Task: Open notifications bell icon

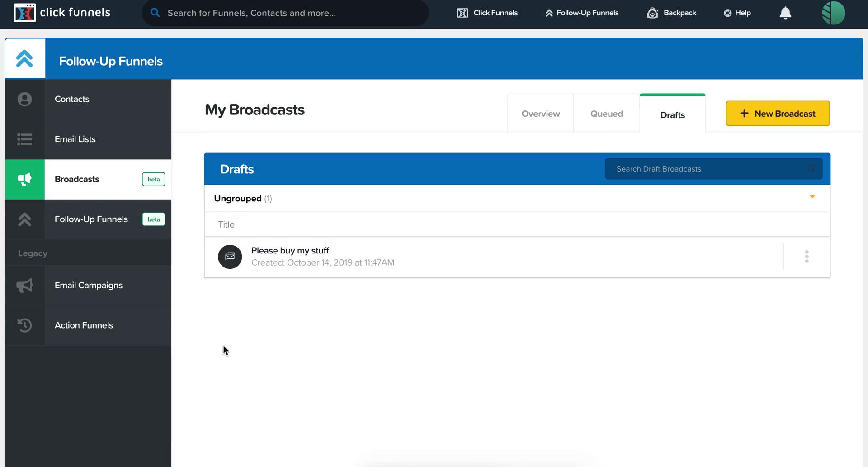Action: click(785, 13)
